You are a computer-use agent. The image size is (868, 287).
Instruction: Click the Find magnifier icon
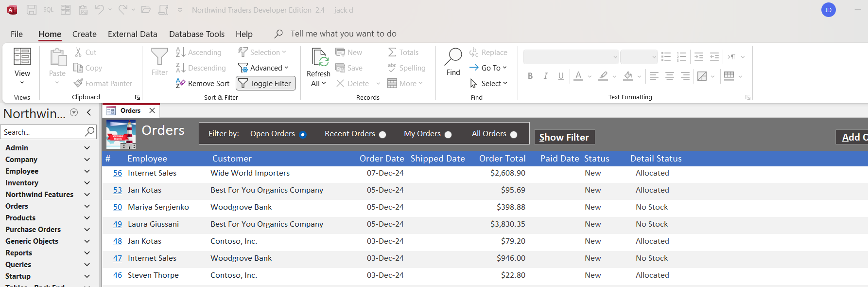pyautogui.click(x=453, y=56)
